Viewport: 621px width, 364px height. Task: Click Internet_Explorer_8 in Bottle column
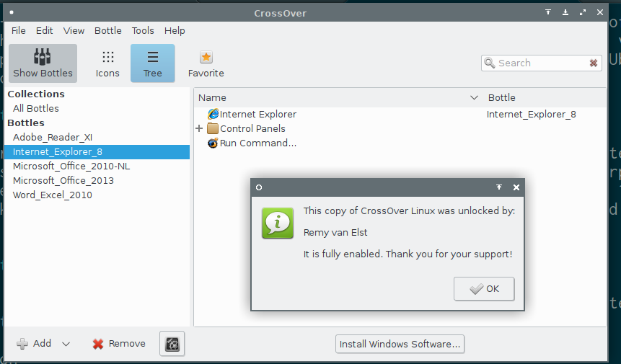[x=532, y=115]
